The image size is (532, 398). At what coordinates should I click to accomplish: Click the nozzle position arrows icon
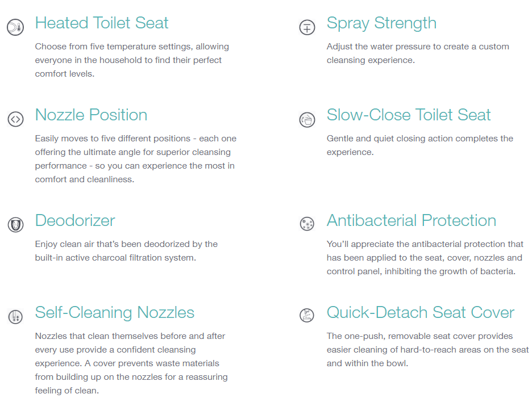click(x=15, y=119)
